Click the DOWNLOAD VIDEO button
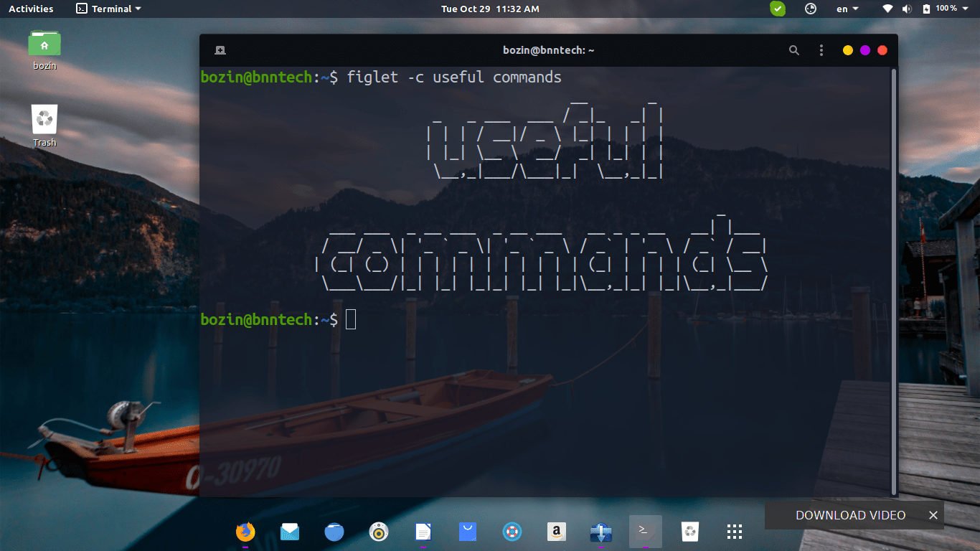This screenshot has width=980, height=551. pyautogui.click(x=851, y=515)
